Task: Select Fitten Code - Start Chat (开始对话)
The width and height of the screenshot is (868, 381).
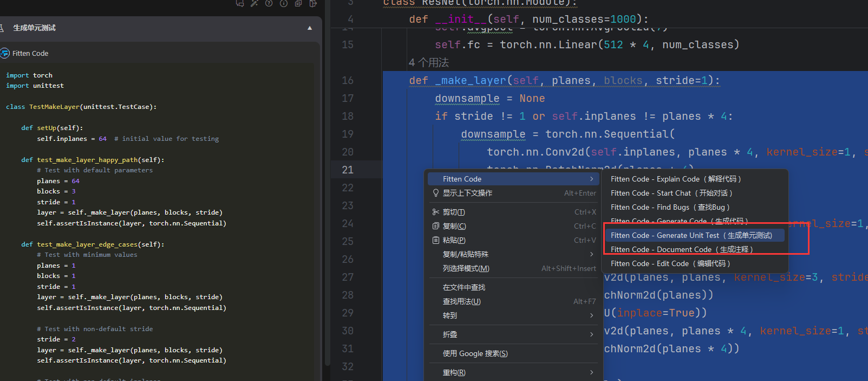Action: click(695, 193)
